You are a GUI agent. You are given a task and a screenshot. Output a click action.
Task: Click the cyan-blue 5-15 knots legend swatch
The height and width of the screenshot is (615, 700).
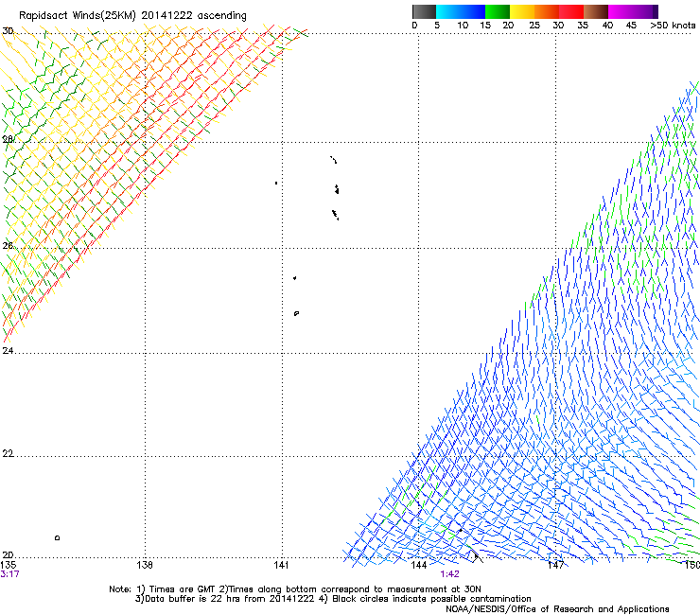[461, 11]
